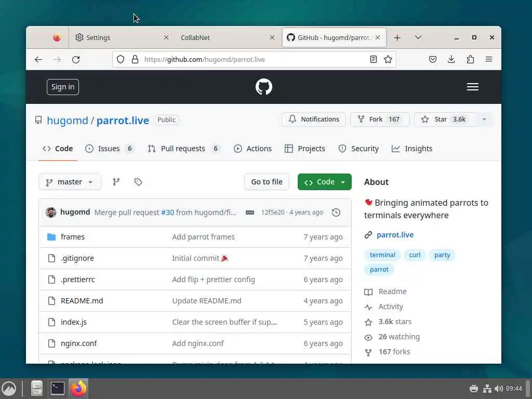Open Star lists dropdown arrow

(484, 119)
